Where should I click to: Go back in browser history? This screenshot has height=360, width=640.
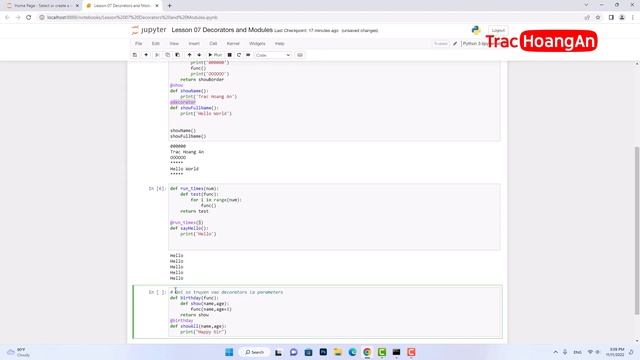(x=7, y=17)
